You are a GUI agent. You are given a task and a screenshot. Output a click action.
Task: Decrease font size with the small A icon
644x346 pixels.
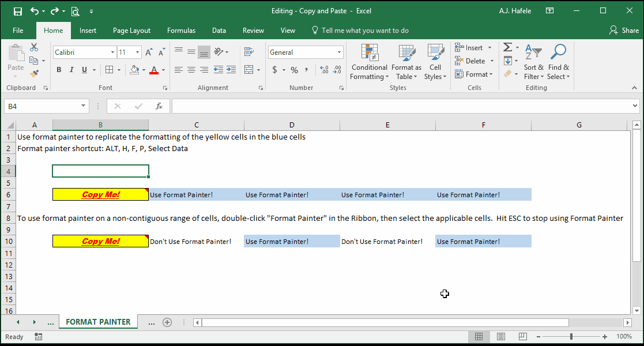162,52
